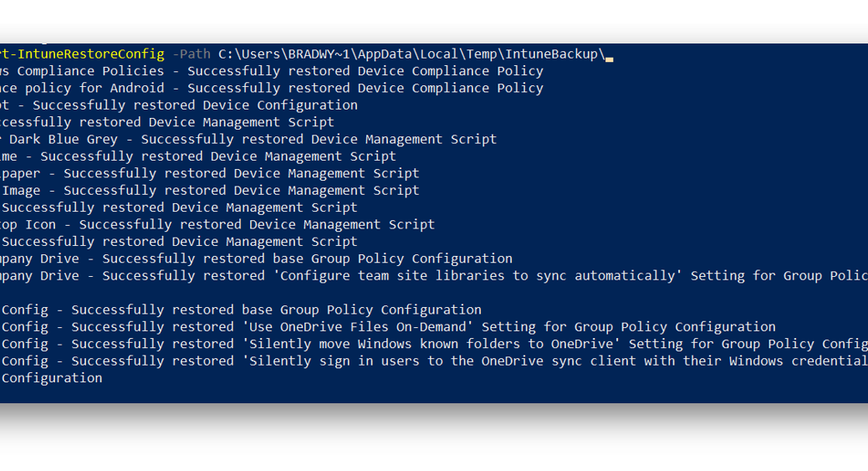
Task: Click the output line ending in 'paper'
Action: 210,173
